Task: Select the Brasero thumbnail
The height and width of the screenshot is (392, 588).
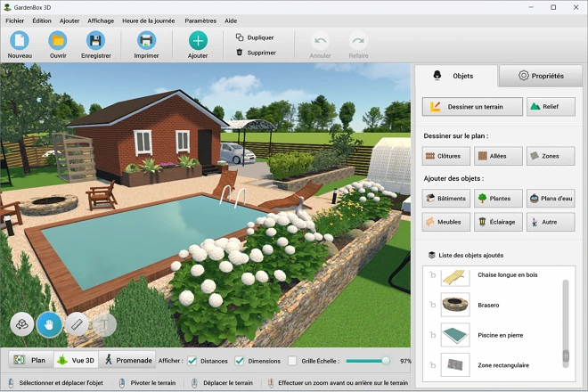Action: pos(455,305)
